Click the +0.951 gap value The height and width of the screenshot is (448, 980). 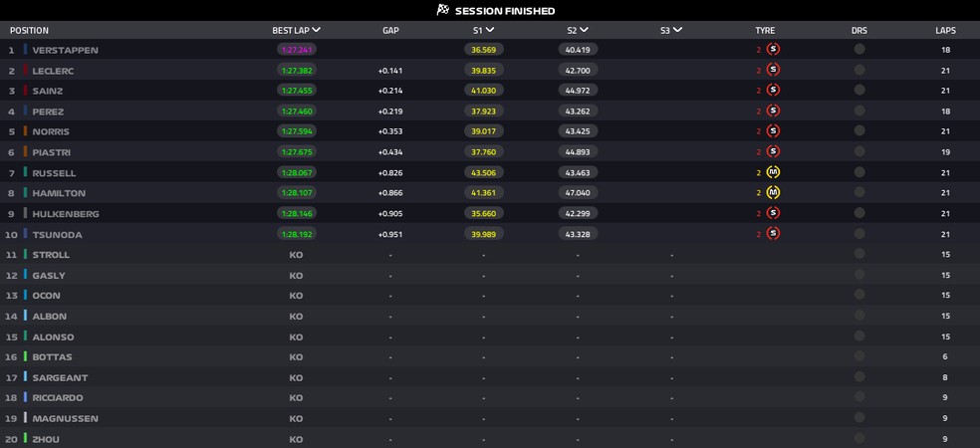(x=390, y=234)
